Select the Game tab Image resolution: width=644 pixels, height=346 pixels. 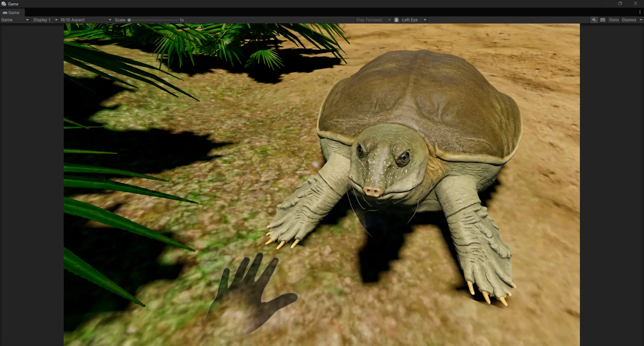pos(11,12)
